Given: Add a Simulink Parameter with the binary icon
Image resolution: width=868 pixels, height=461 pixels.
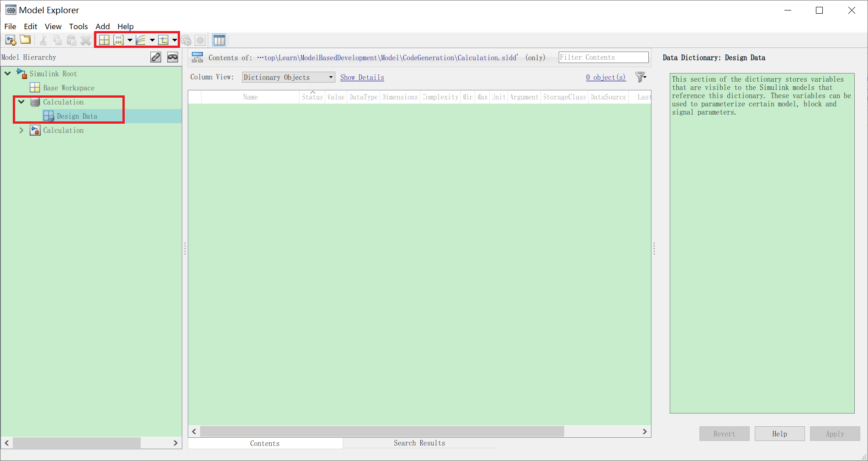Looking at the screenshot, I should pos(119,40).
